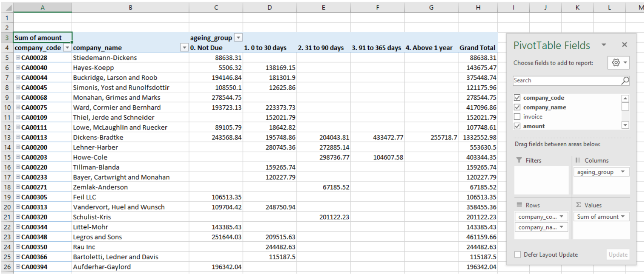644x277 pixels.
Task: Collapse the CA00028 row group
Action: (x=18, y=58)
